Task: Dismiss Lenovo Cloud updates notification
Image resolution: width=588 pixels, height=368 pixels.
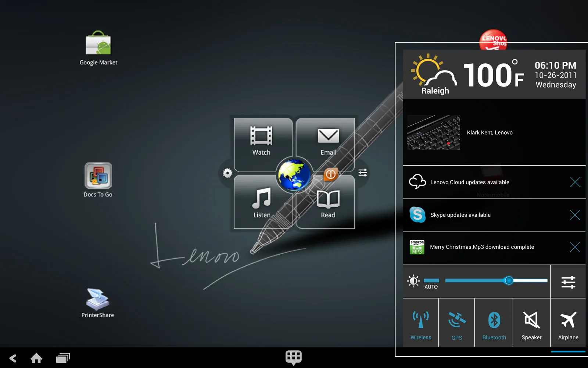Action: point(575,182)
